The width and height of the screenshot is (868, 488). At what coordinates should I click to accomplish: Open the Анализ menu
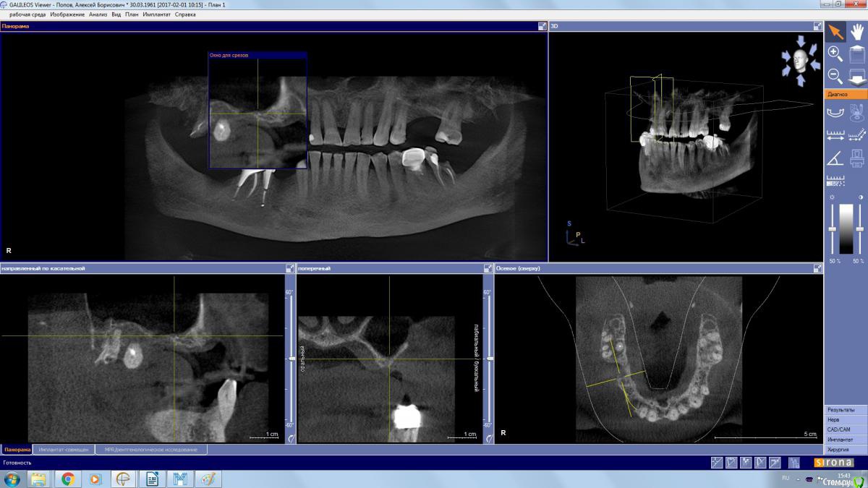[98, 14]
